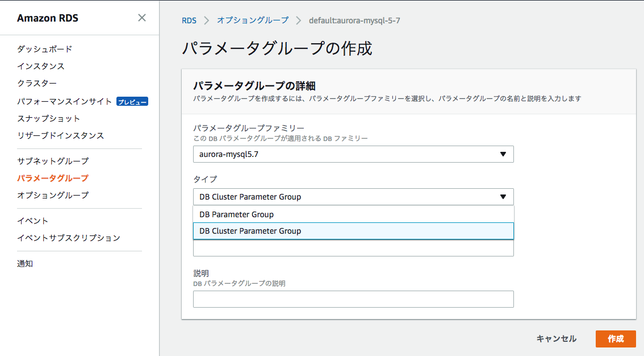The image size is (644, 356).
Task: Click the 説明 description input field
Action: click(x=353, y=299)
